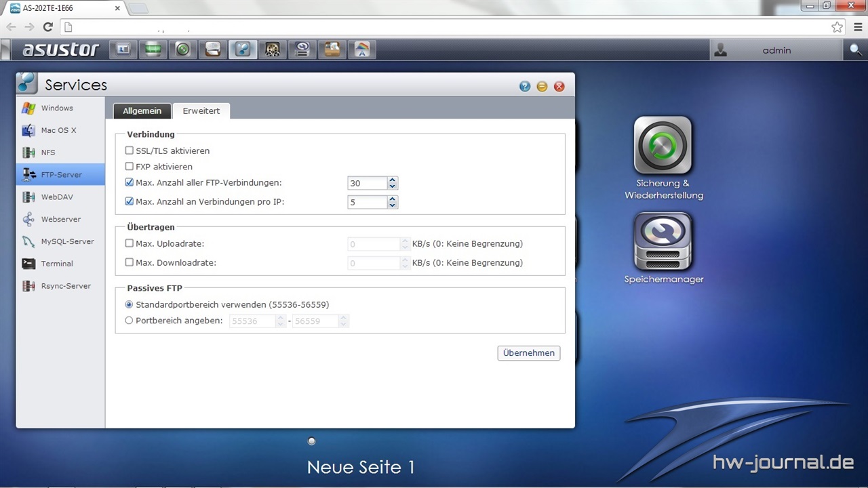Open App Central rainbow taskbar icon

coord(362,49)
